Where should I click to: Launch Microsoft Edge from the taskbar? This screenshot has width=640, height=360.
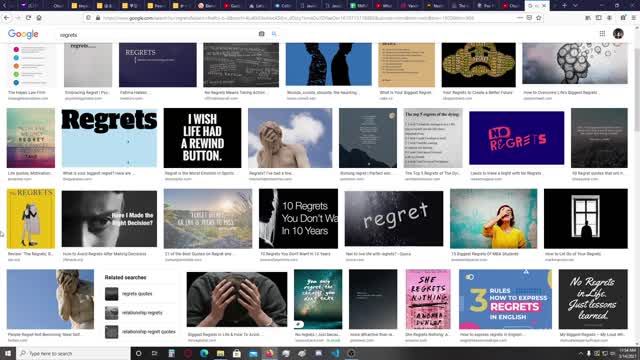204,353
